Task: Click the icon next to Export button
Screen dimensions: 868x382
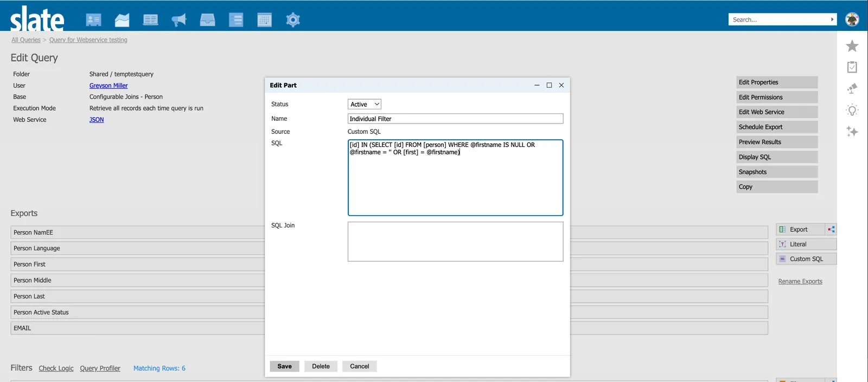Action: [831, 230]
